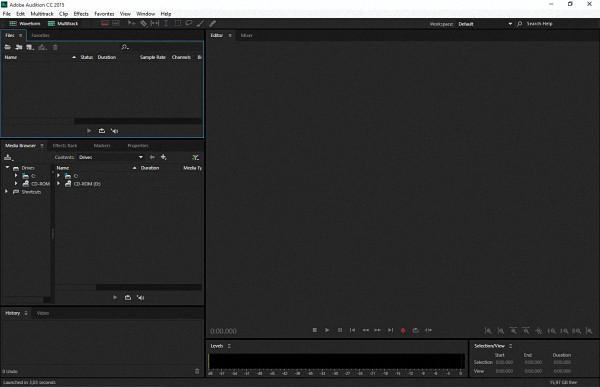Select the Spot Healing Brush tool
Screen dimensions: 600x387
pyautogui.click(x=212, y=23)
